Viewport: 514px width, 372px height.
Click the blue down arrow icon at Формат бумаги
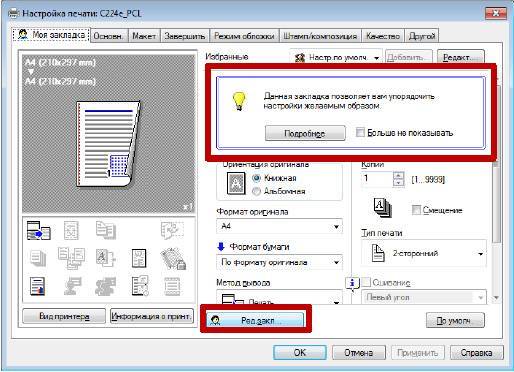coord(221,247)
